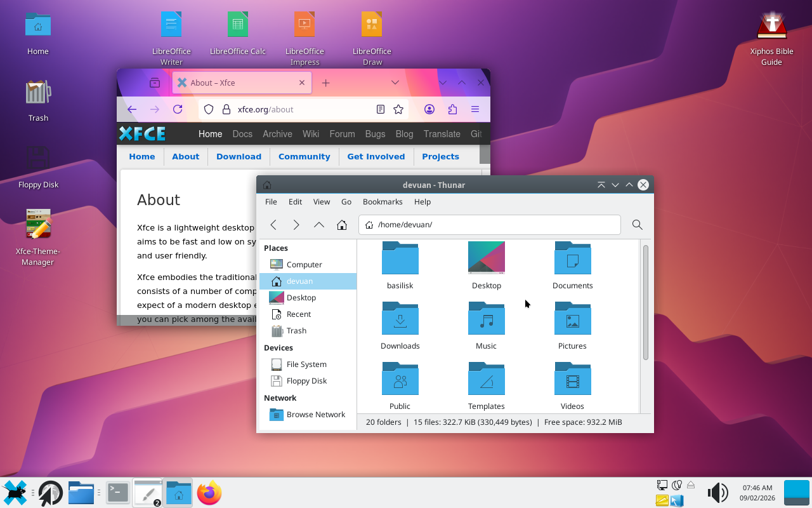The width and height of the screenshot is (812, 508).
Task: Select File System under Devices
Action: coord(308,364)
